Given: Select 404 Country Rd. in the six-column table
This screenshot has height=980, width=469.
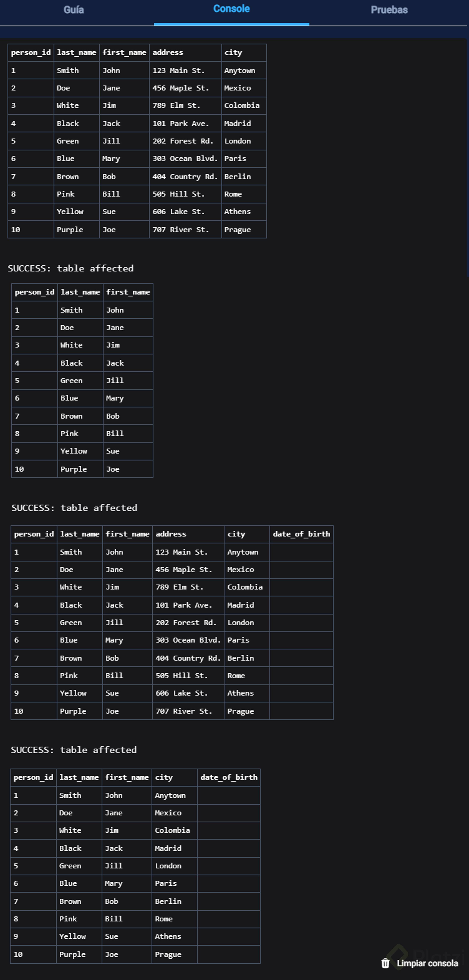Looking at the screenshot, I should (x=188, y=658).
